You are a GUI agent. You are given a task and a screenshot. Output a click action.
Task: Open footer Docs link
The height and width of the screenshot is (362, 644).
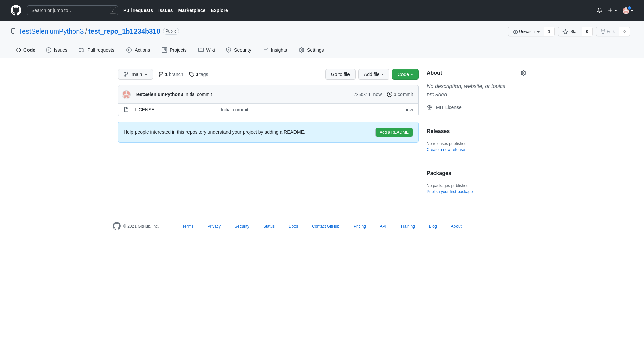pyautogui.click(x=293, y=226)
